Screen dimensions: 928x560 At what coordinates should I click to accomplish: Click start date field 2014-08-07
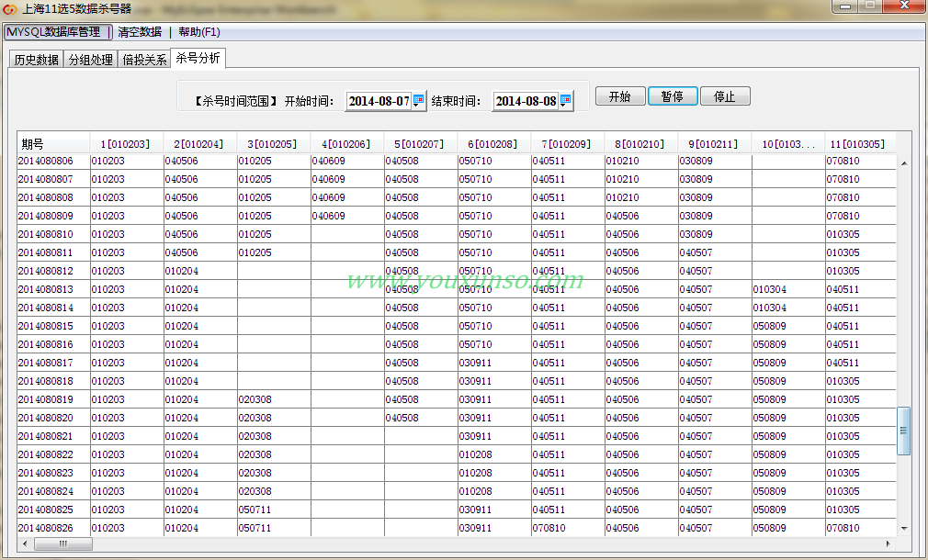click(379, 101)
